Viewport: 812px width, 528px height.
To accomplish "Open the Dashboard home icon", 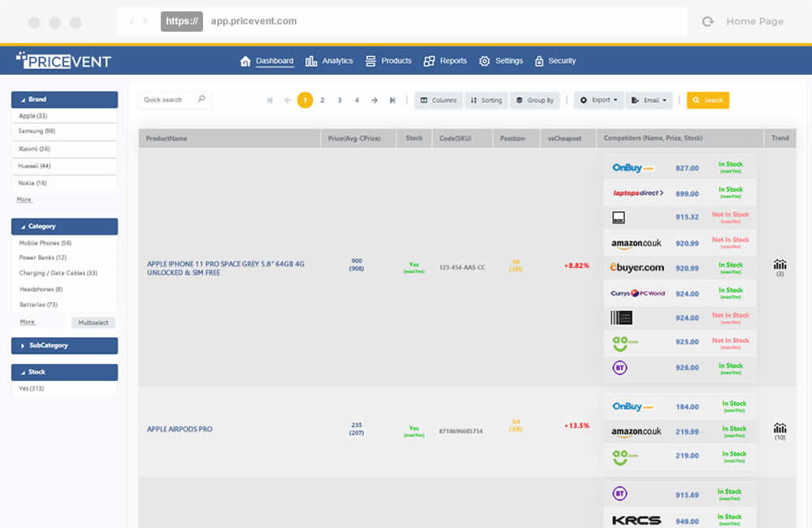I will tap(245, 61).
